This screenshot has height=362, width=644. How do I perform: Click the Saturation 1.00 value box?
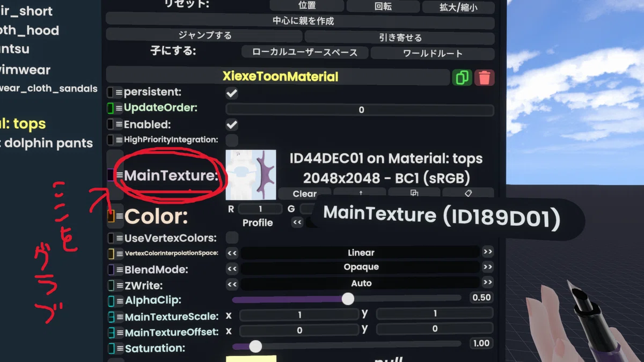click(x=481, y=343)
